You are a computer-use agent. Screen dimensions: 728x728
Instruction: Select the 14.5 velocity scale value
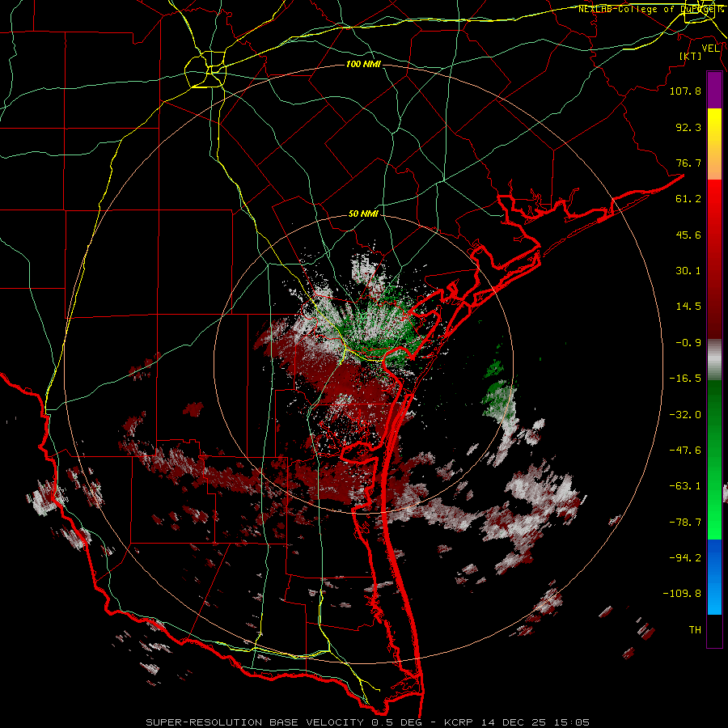pyautogui.click(x=688, y=307)
